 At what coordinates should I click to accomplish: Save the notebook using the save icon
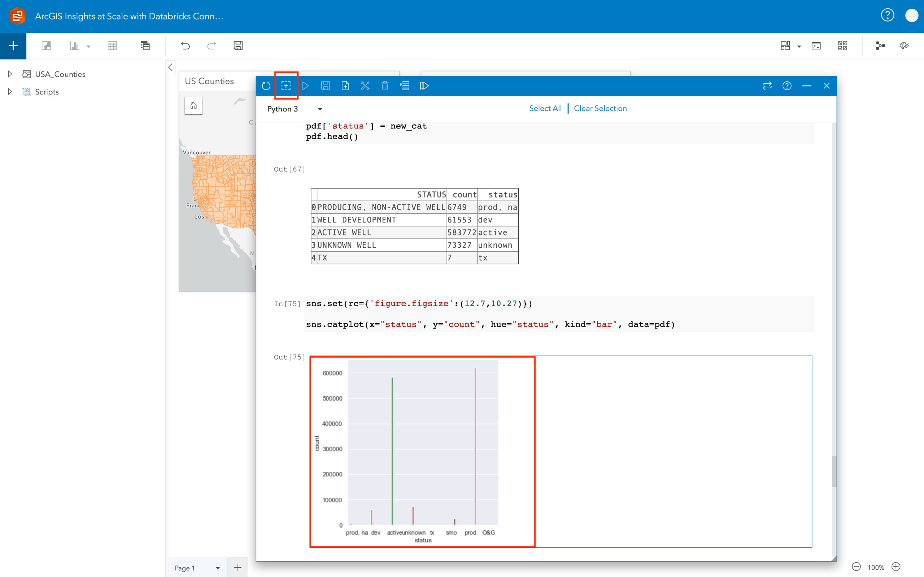click(x=325, y=85)
